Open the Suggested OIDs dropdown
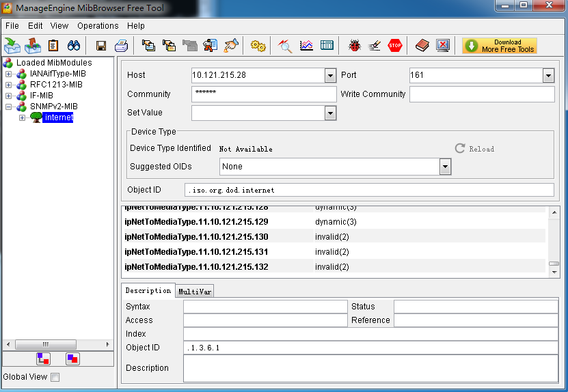568x392 pixels. [445, 167]
